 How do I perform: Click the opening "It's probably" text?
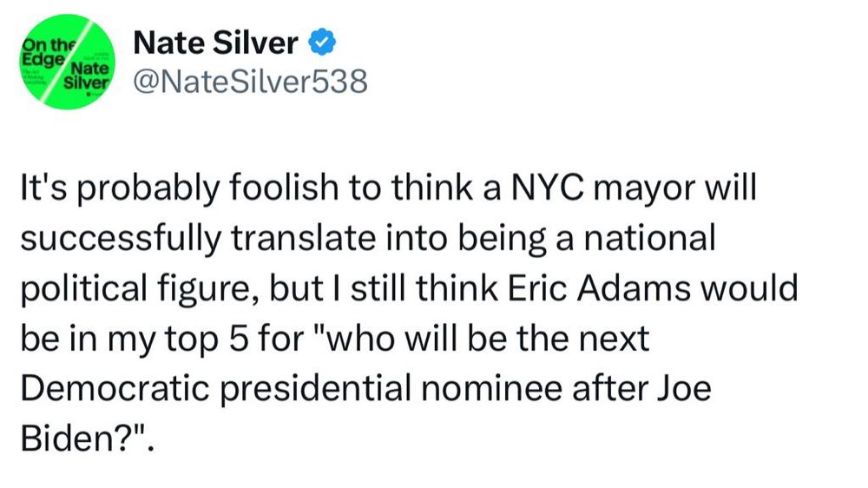(x=120, y=188)
